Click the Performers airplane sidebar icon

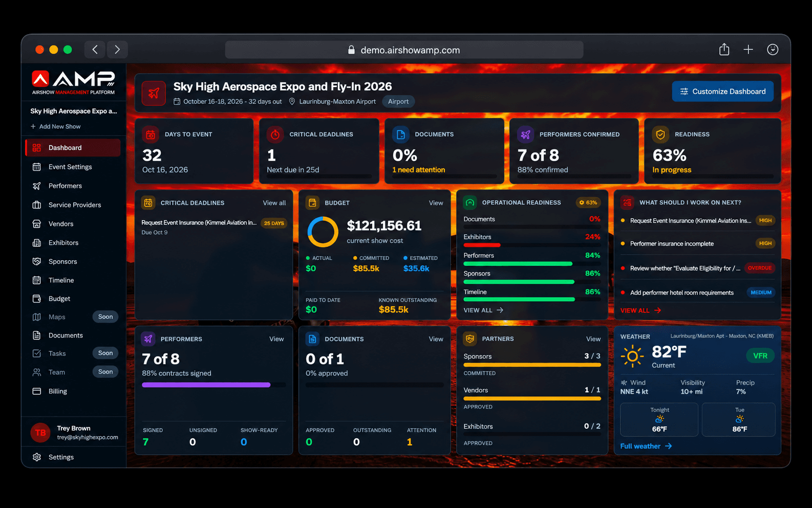click(x=37, y=186)
